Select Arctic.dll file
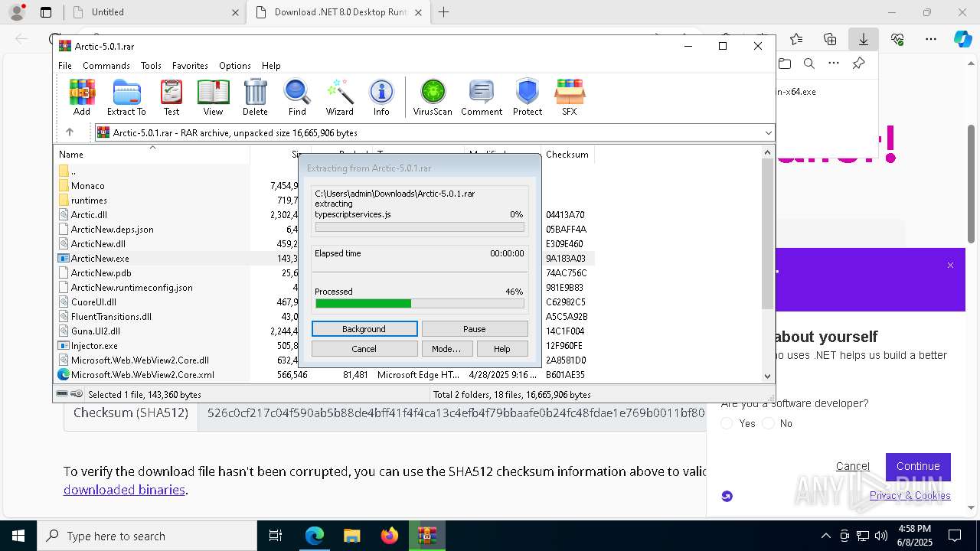The width and height of the screenshot is (980, 551). point(89,214)
